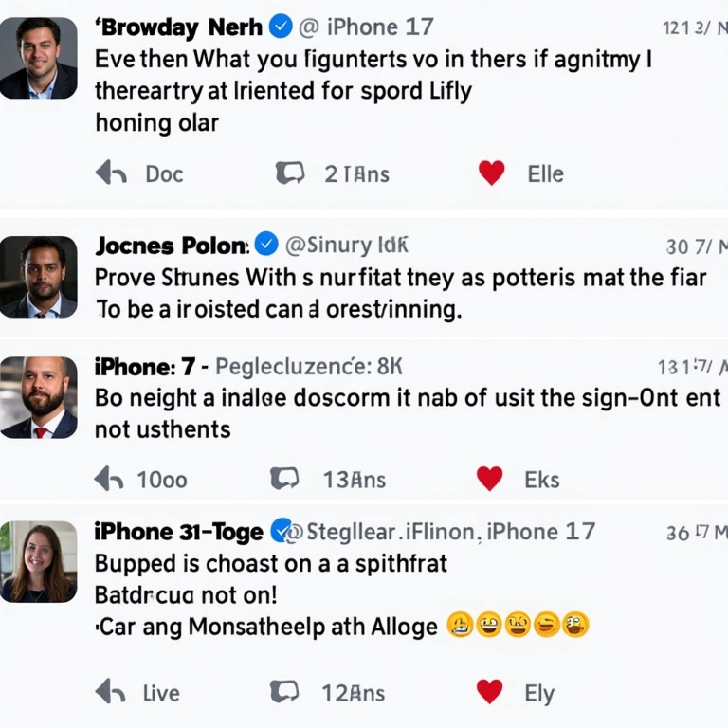Click avatar of bearded man in red tie
This screenshot has height=728, width=728.
coord(38,396)
